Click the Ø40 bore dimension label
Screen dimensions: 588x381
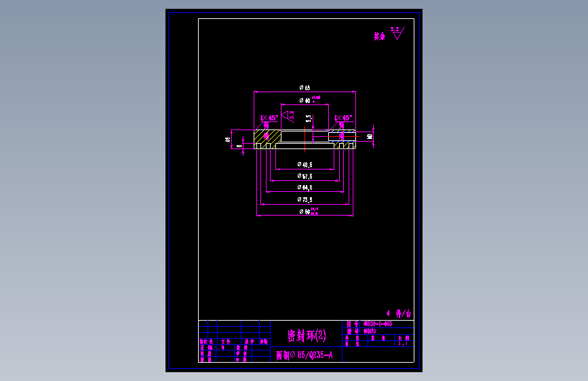tap(309, 100)
